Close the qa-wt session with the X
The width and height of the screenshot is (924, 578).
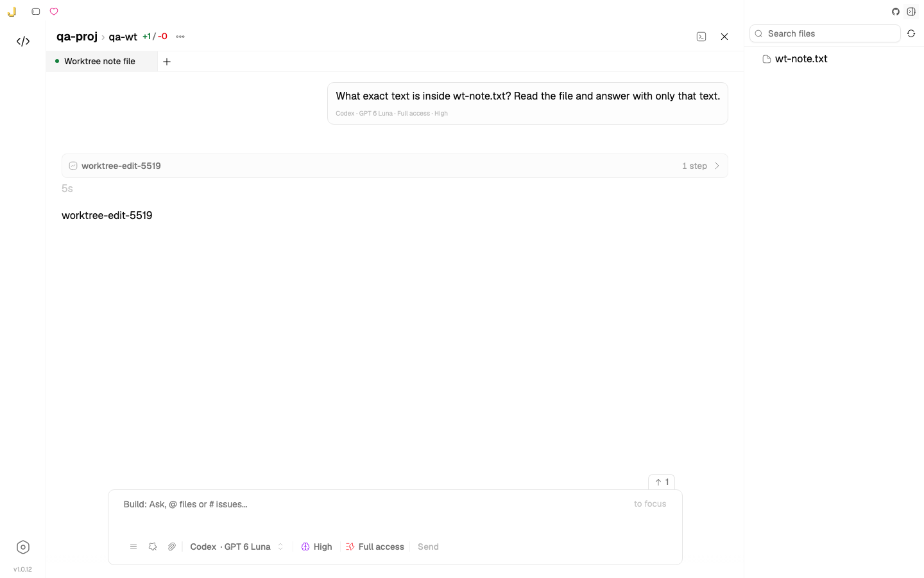tap(724, 37)
